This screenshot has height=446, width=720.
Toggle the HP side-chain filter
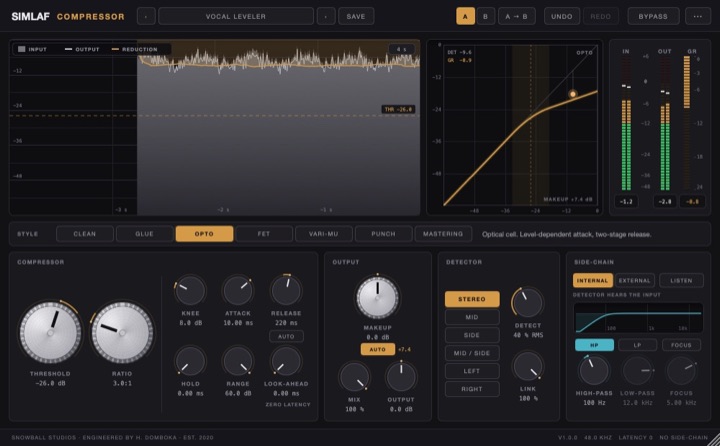click(x=594, y=345)
